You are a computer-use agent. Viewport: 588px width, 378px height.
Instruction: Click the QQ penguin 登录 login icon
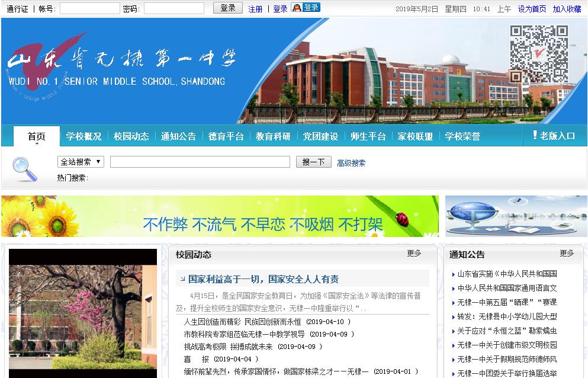[x=306, y=8]
